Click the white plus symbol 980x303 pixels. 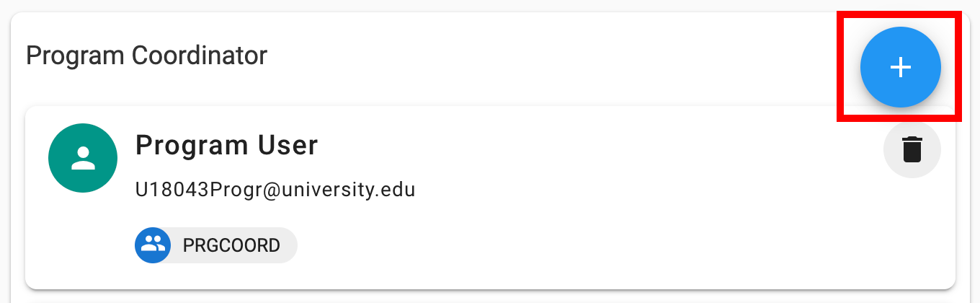tap(900, 67)
